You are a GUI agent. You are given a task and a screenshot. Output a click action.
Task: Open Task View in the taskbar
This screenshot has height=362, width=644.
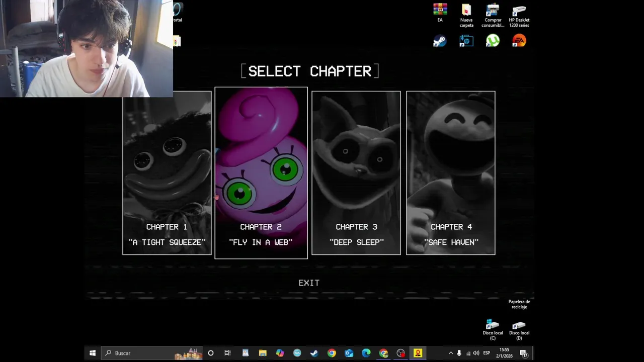click(x=227, y=353)
